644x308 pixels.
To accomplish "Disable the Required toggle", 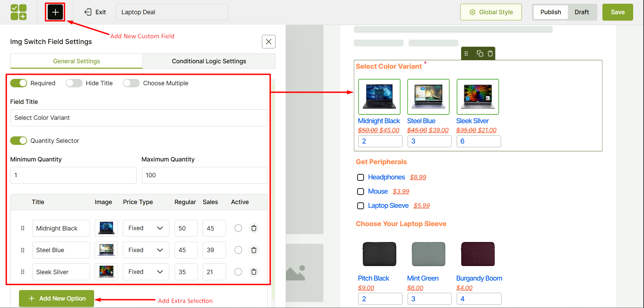I will [x=19, y=83].
